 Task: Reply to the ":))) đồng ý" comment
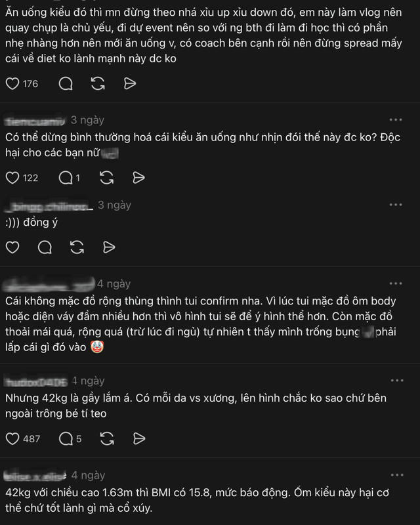click(45, 247)
